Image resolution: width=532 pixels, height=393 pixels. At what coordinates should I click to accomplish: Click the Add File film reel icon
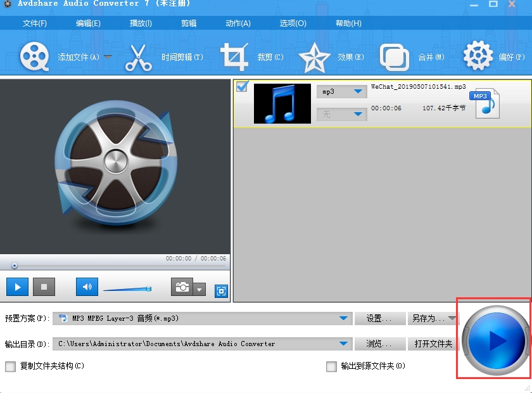35,56
